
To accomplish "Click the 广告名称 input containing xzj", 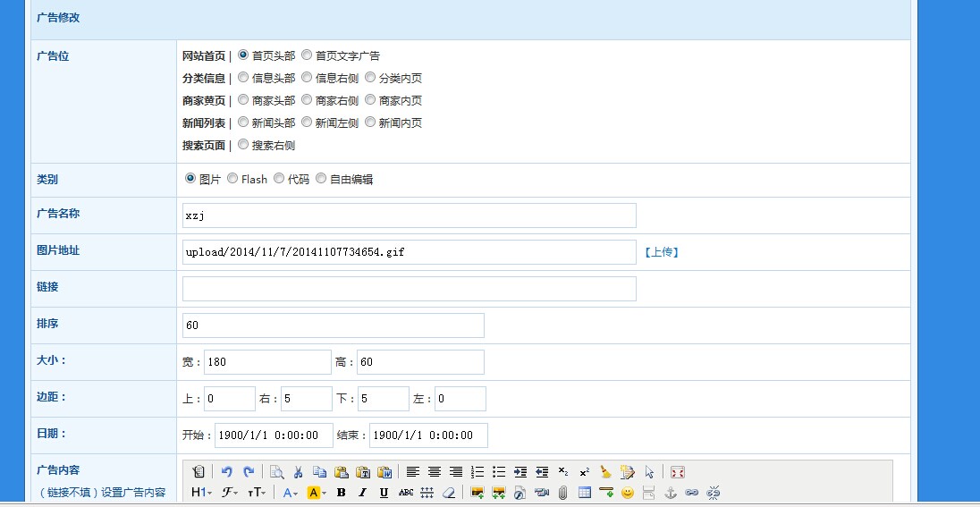I will 409,215.
